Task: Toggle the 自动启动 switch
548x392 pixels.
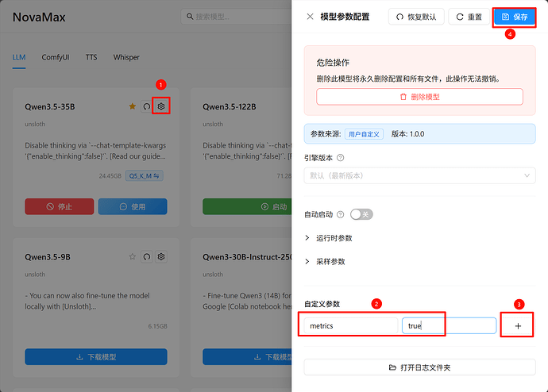Action: [361, 214]
